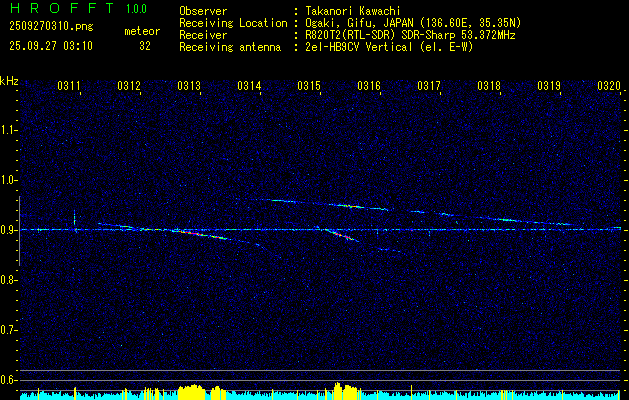Click the version number 1.0.0
This screenshot has height=400, width=629.
coord(136,8)
